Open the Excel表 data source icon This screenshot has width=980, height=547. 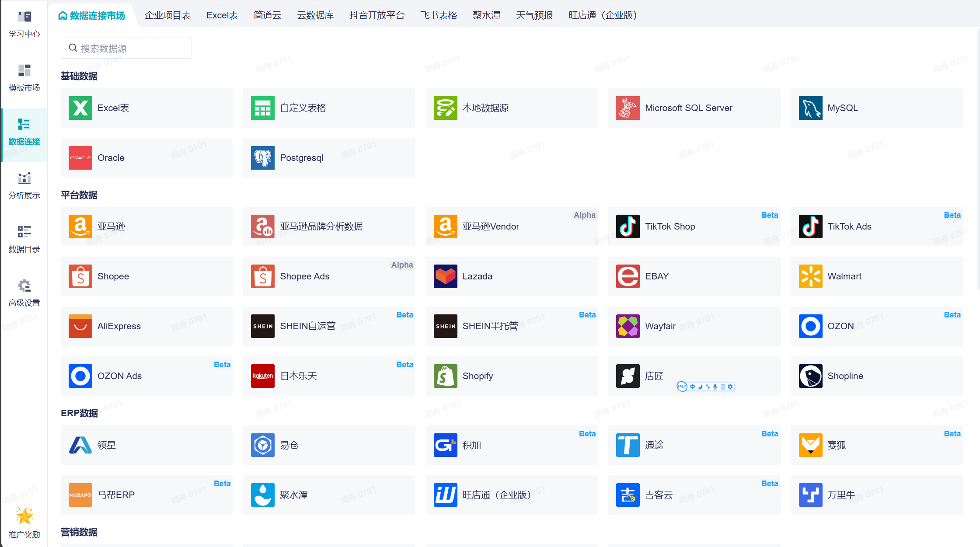click(x=80, y=108)
